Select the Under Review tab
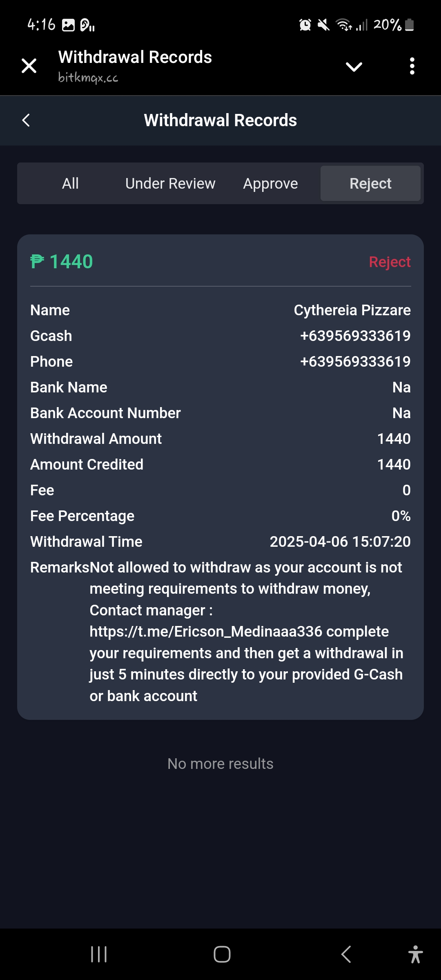The image size is (441, 980). [x=170, y=184]
